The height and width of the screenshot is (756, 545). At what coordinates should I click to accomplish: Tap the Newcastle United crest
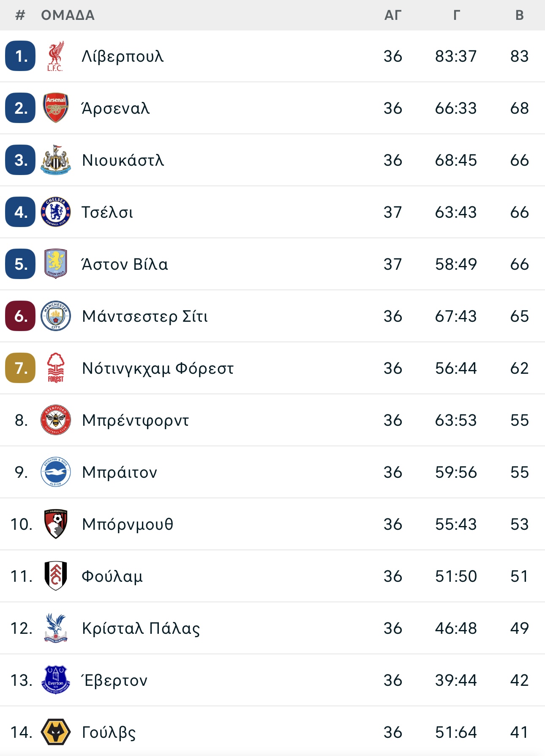coord(56,160)
